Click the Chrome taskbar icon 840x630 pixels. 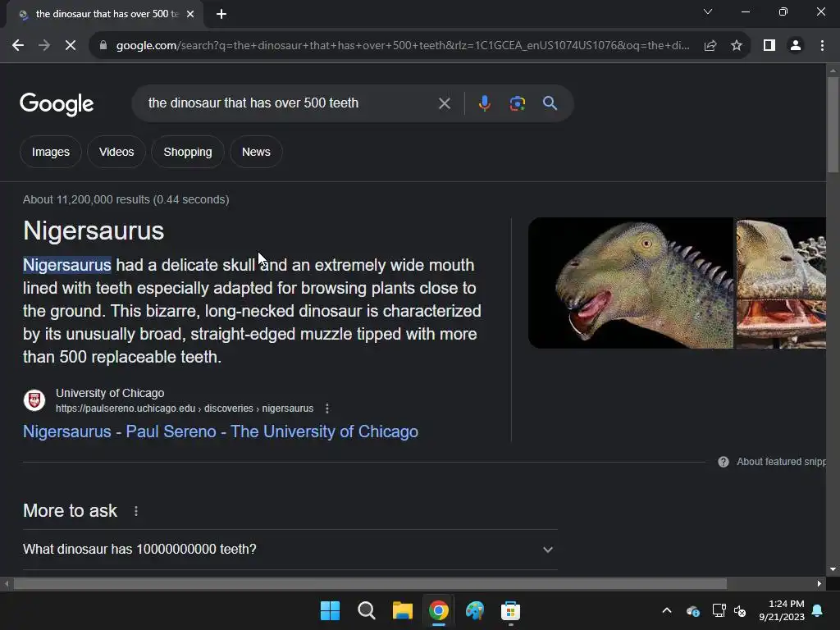click(439, 610)
